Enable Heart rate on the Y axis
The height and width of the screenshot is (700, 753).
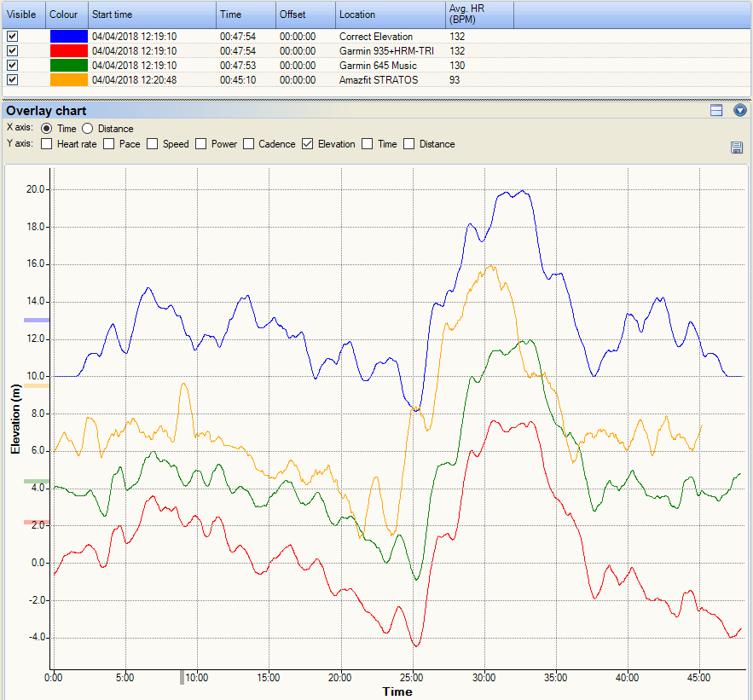coord(46,144)
